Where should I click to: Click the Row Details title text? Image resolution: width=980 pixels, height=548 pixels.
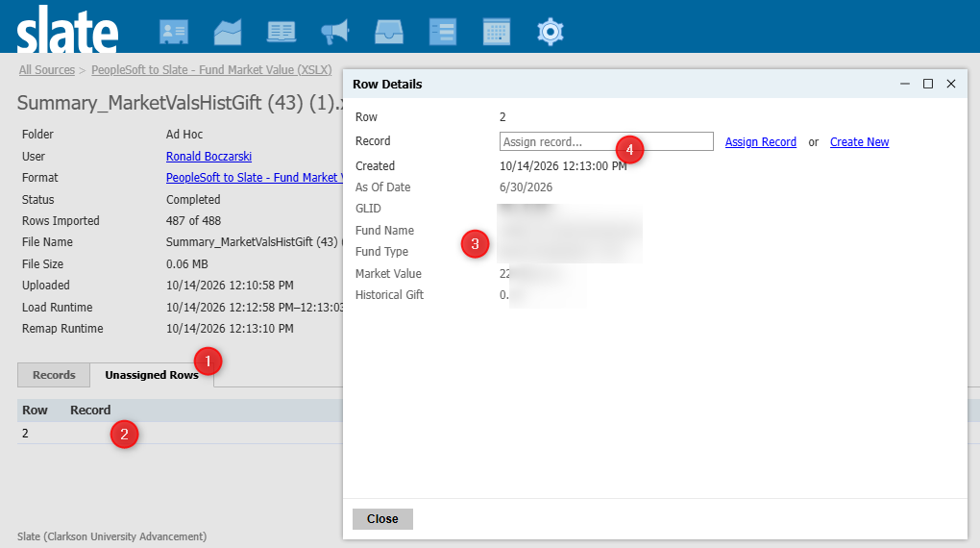point(387,84)
